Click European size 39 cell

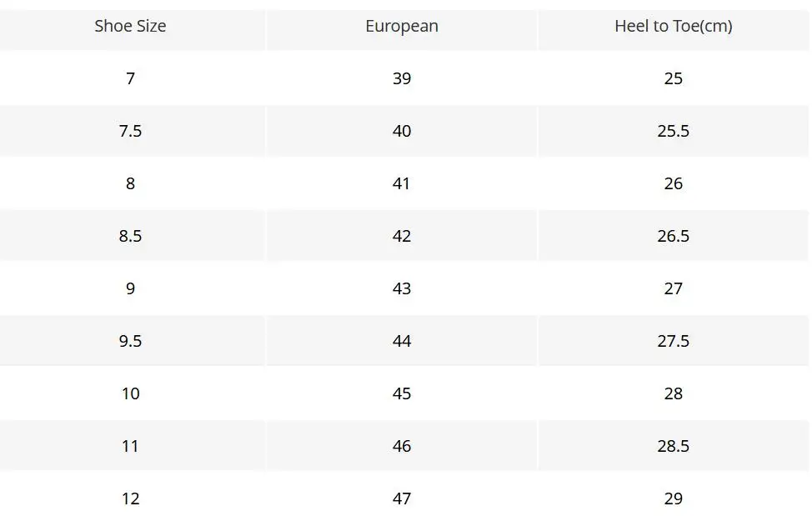click(x=402, y=78)
